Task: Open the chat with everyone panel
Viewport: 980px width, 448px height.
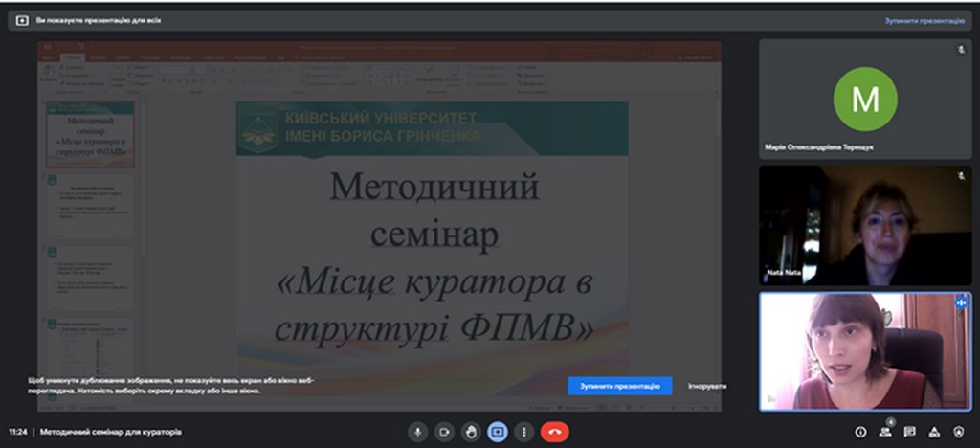Action: point(910,432)
